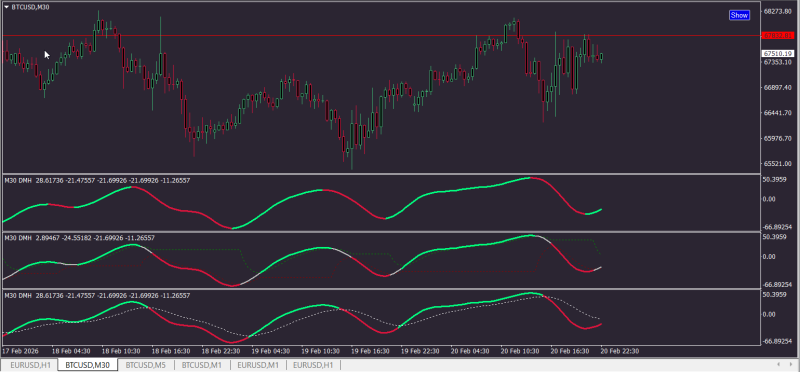Click the 18 Feb 10:30 time label

tap(121, 352)
